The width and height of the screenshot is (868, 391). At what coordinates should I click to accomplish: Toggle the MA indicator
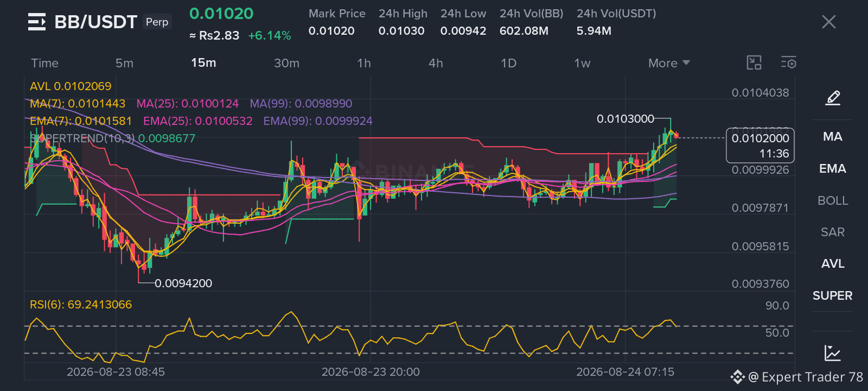click(833, 136)
